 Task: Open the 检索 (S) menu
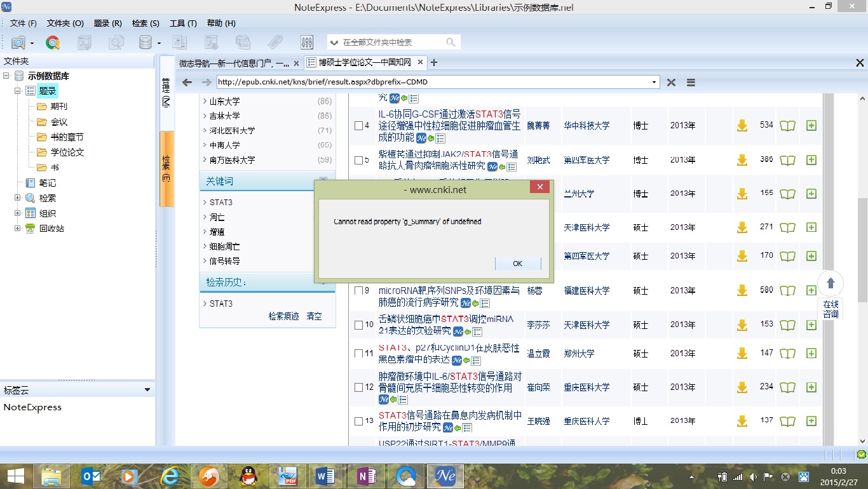(146, 23)
